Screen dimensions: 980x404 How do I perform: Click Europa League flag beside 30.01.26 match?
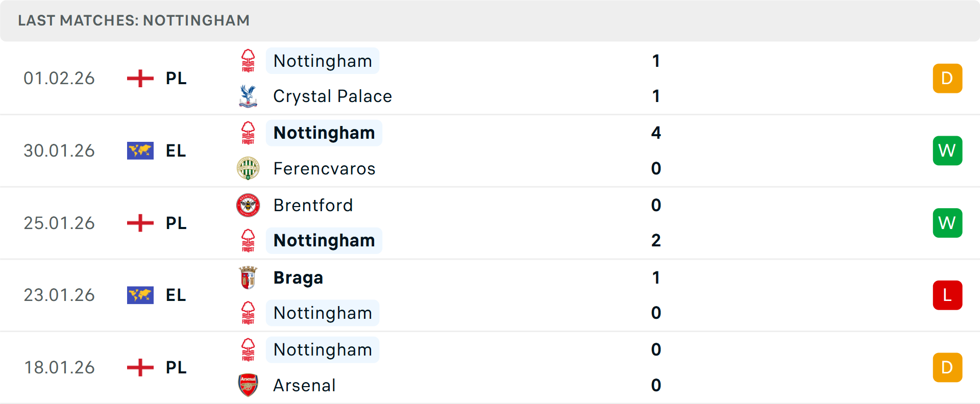coord(140,150)
